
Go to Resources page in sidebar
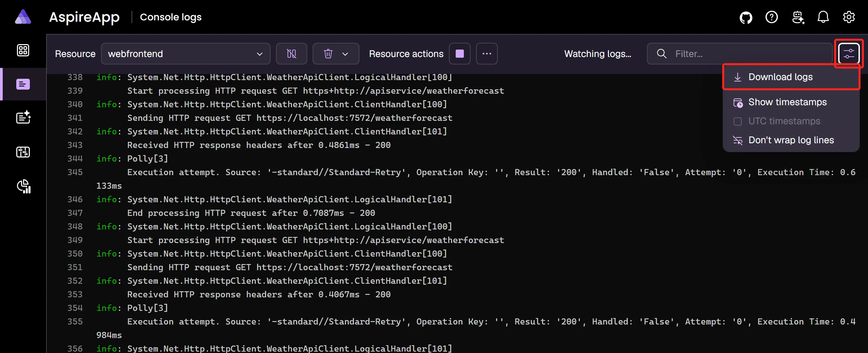coord(23,50)
